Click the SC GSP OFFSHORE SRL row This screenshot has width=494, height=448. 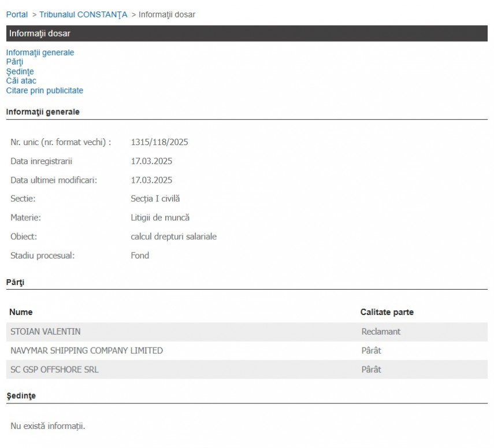(x=54, y=369)
